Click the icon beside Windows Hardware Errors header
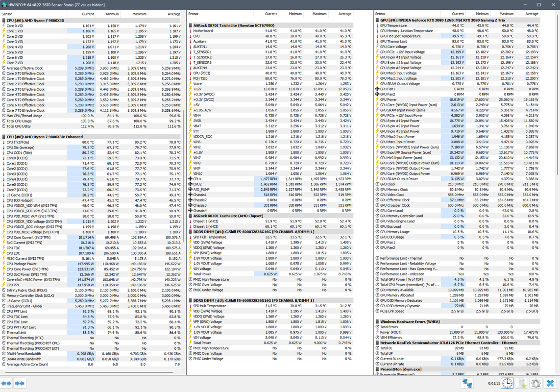The image size is (560, 392). (378, 321)
